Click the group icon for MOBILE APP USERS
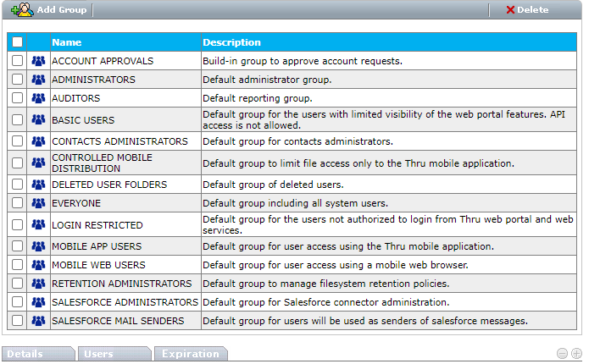 [x=38, y=246]
